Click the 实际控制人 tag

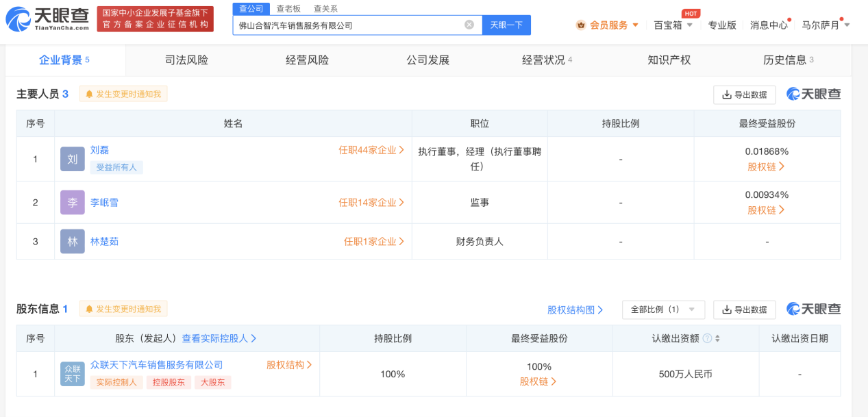[116, 383]
